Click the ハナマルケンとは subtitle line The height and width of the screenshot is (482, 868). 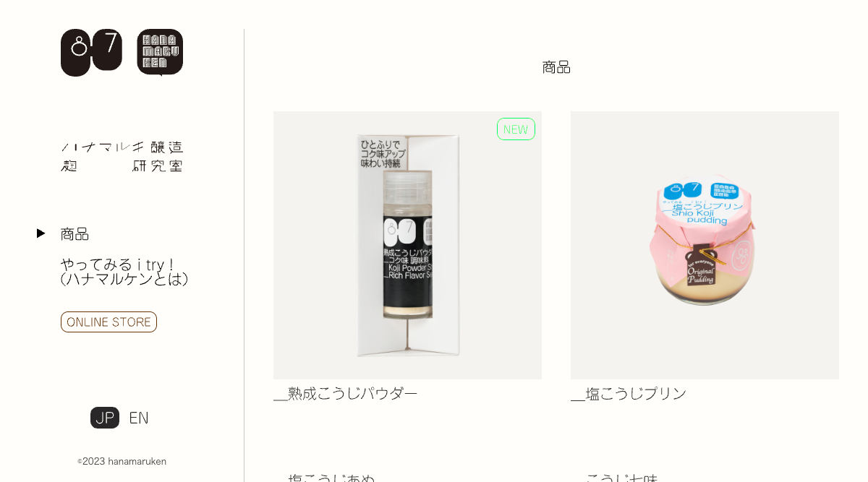(124, 279)
